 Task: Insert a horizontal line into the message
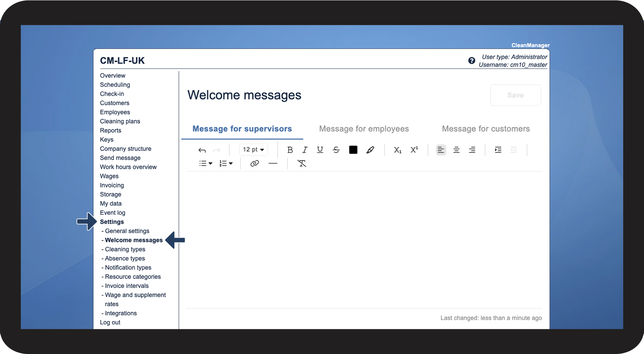coord(273,163)
